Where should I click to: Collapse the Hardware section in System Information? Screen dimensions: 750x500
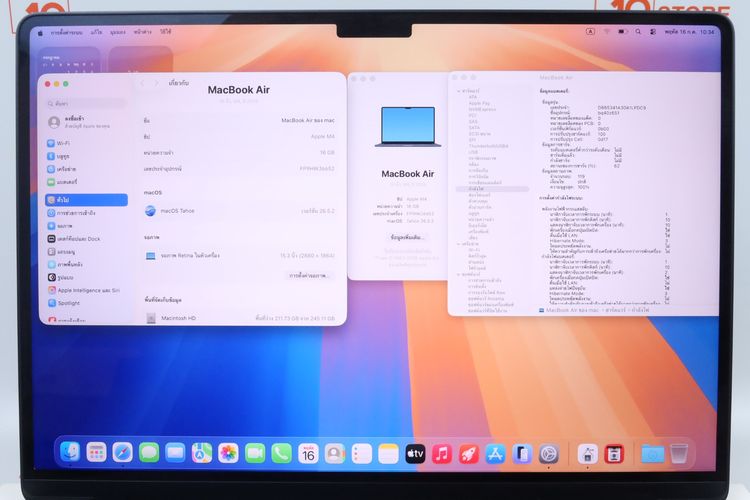pos(459,90)
